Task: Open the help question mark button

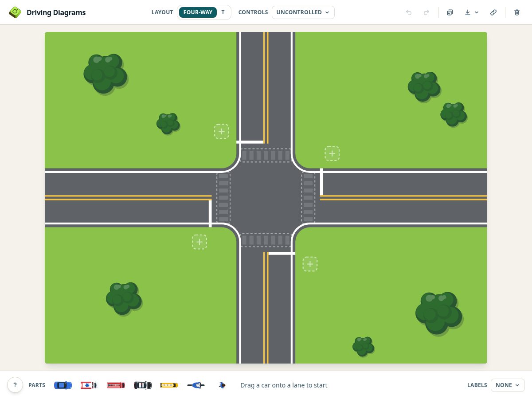Action: pyautogui.click(x=15, y=385)
